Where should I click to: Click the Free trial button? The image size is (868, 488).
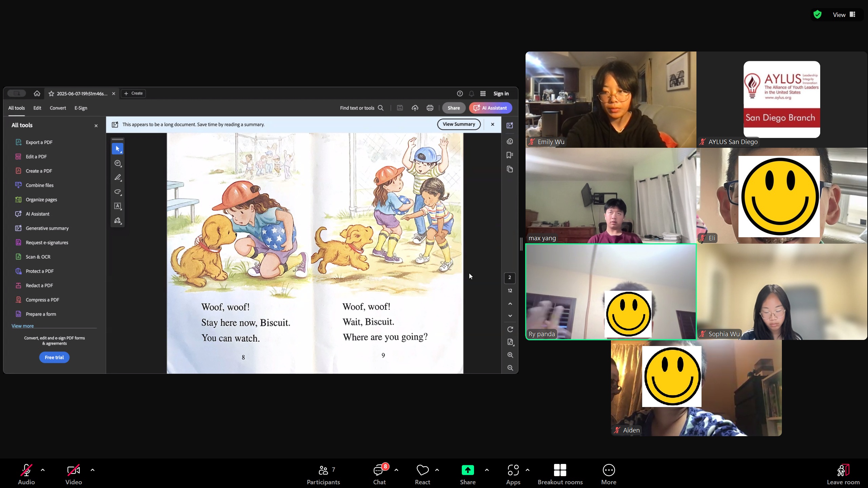(54, 357)
